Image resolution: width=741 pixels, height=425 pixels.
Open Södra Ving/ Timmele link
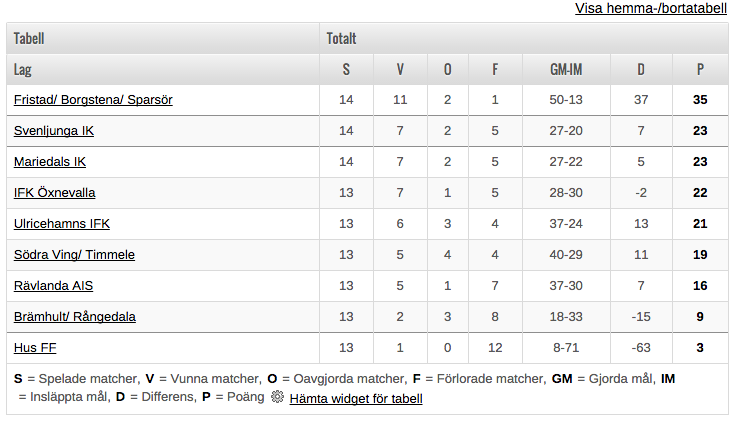[x=74, y=255]
